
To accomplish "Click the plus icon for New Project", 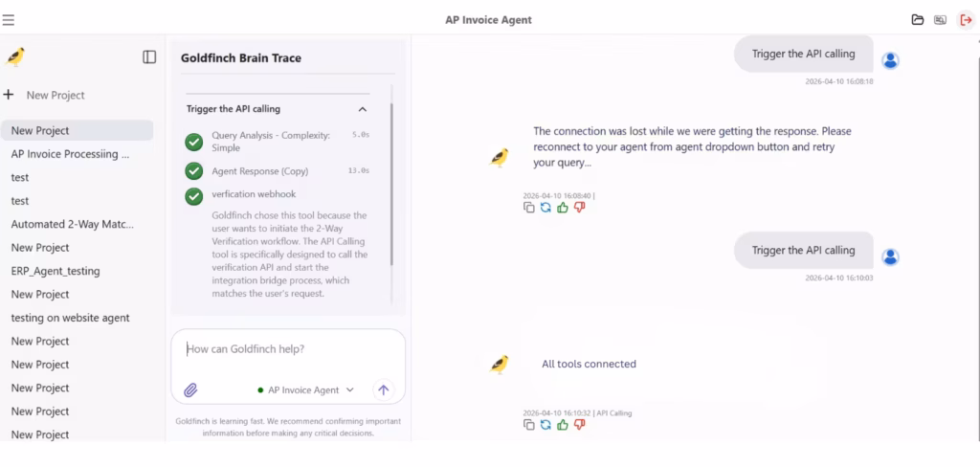I will (8, 95).
